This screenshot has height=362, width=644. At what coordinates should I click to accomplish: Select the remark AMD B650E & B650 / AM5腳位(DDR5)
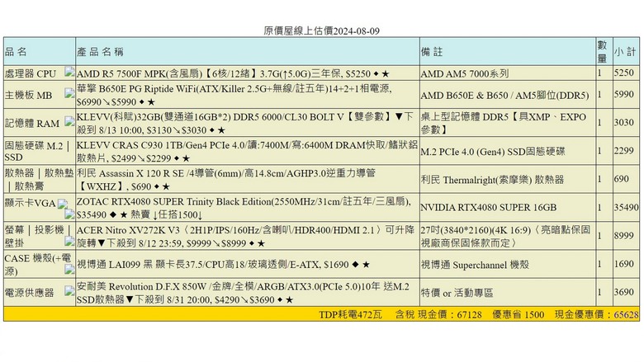pos(504,95)
